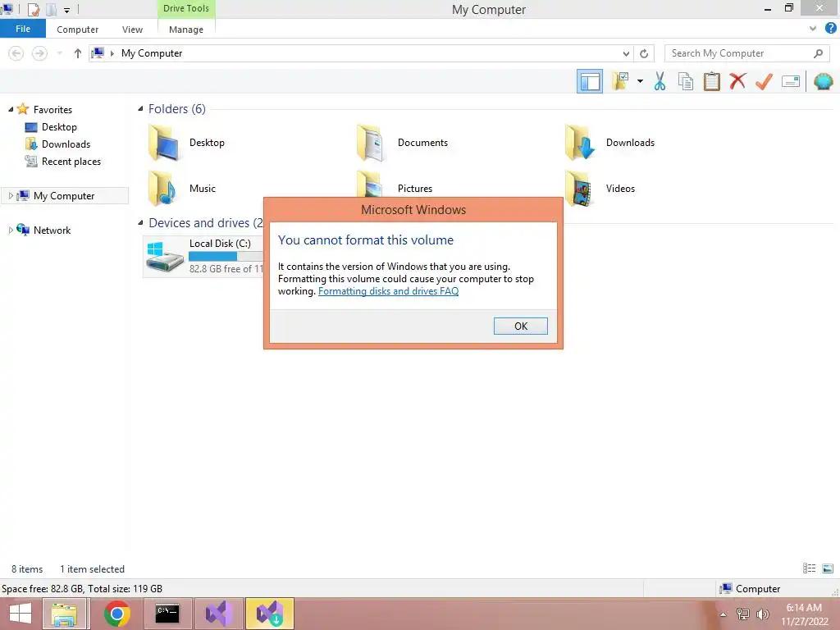
Task: Open Visual Studio Installer from the taskbar
Action: click(x=270, y=614)
